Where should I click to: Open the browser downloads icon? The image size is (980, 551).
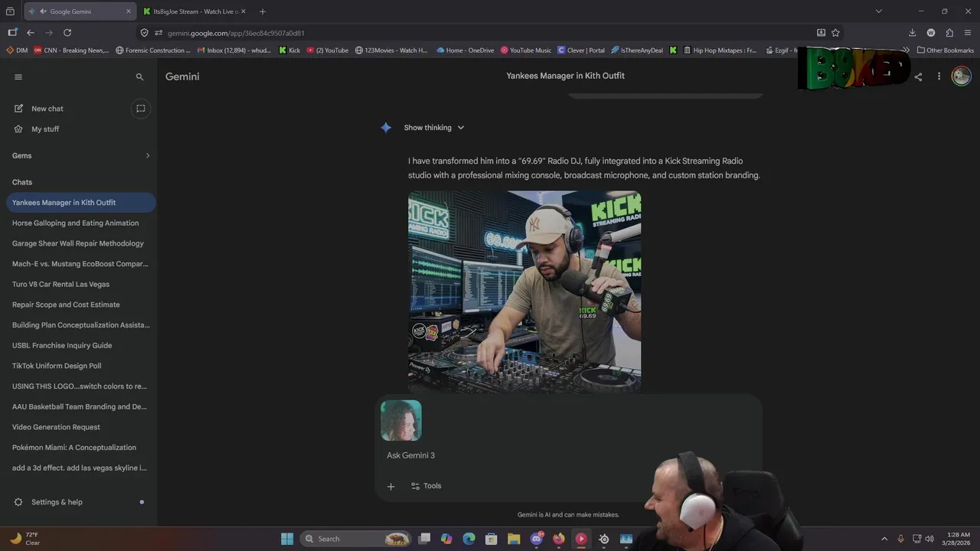(x=912, y=33)
